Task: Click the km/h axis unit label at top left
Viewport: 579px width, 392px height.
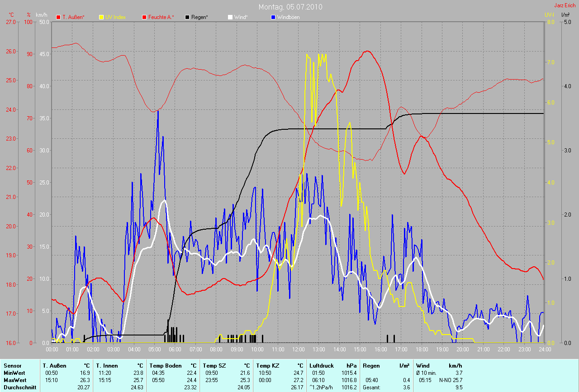Action: pos(41,15)
